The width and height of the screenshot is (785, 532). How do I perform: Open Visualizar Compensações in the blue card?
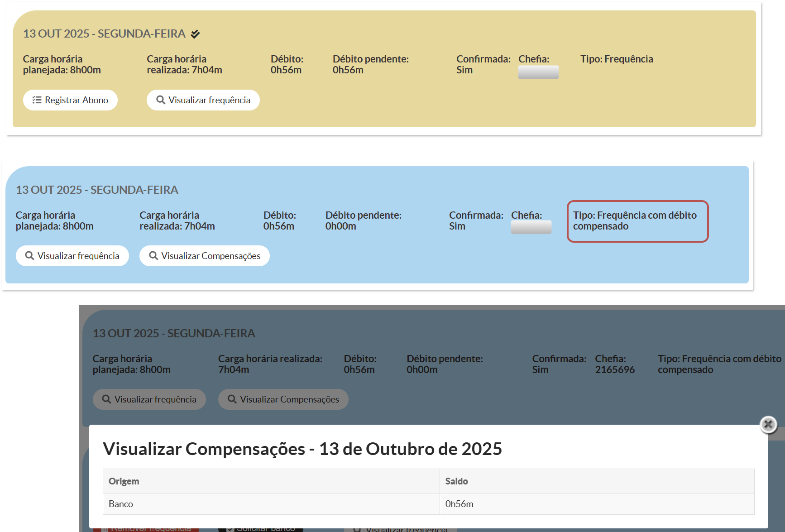click(x=205, y=256)
